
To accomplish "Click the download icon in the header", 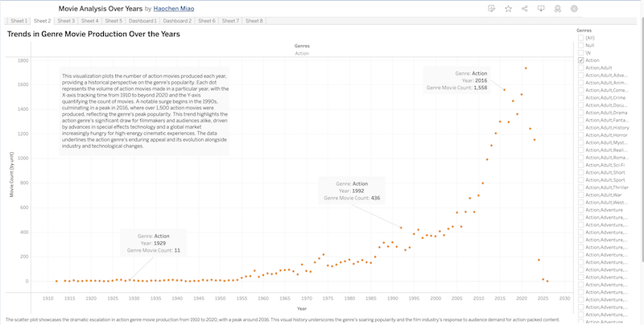I will click(541, 8).
